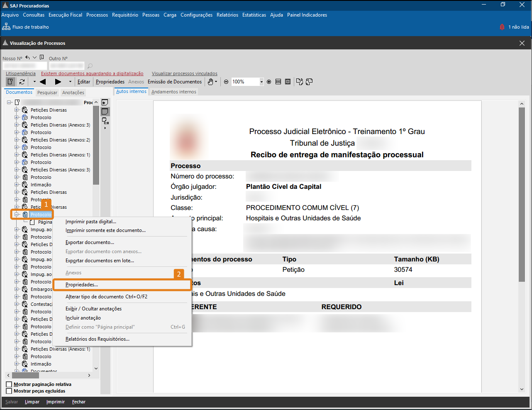Click the info icon beside Outro Nº label
Viewport: 532px width, 410px height.
click(42, 58)
